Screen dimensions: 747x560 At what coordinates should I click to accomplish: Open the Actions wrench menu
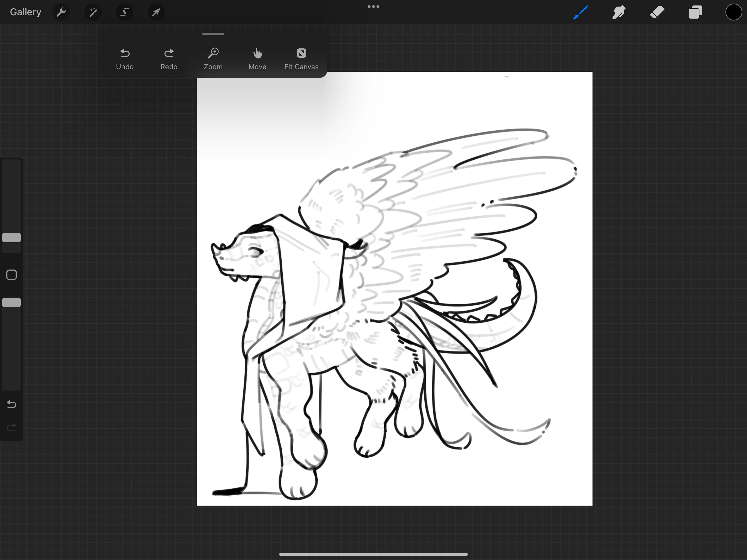(x=61, y=12)
